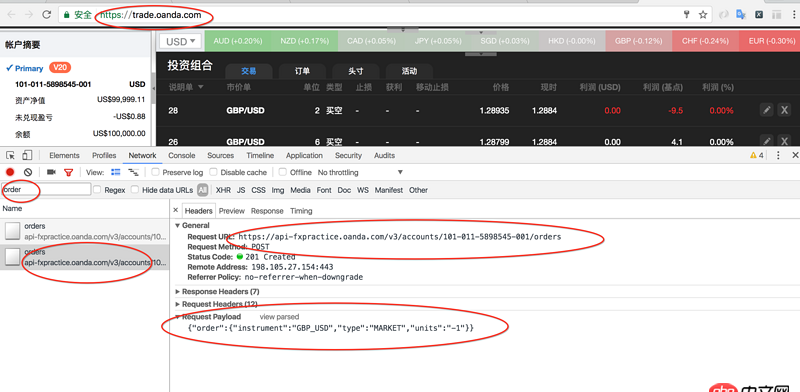Screen dimensions: 800x392
Task: Click the browser address bar URL
Action: click(x=151, y=15)
